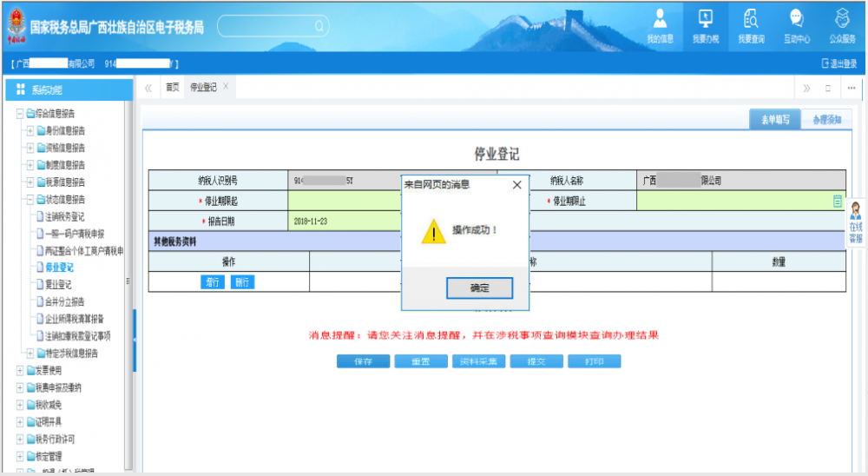The image size is (868, 476).
Task: Open 我的信息 (My Info) icon
Action: click(660, 24)
